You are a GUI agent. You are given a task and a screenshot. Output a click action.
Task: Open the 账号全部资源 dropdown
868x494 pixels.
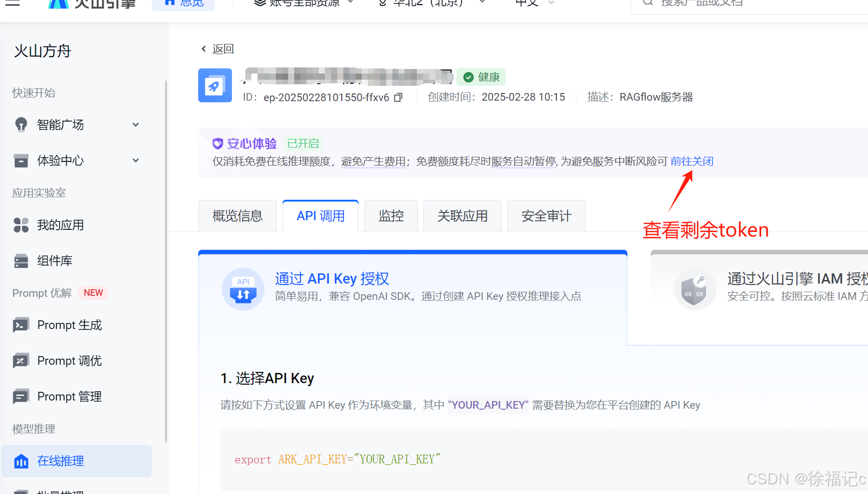pos(304,4)
